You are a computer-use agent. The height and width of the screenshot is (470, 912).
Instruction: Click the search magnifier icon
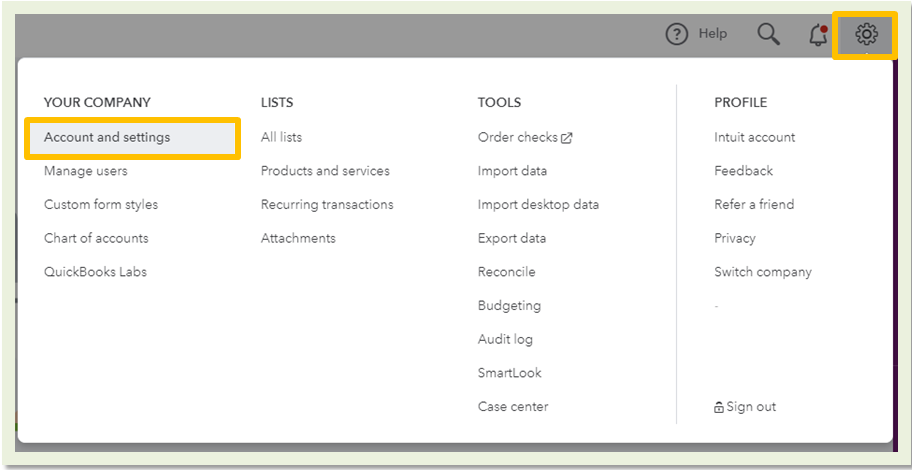click(768, 35)
